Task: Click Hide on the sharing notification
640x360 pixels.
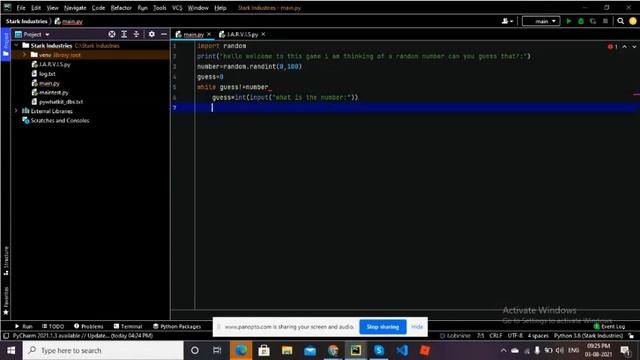Action: (x=417, y=327)
